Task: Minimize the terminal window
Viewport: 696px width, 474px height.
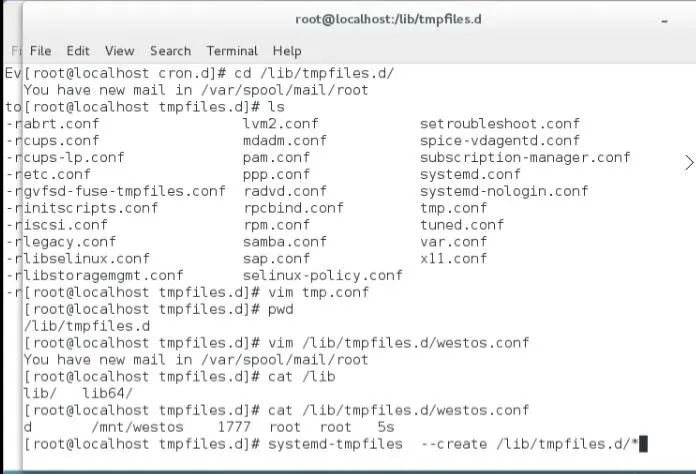Action: click(x=664, y=19)
